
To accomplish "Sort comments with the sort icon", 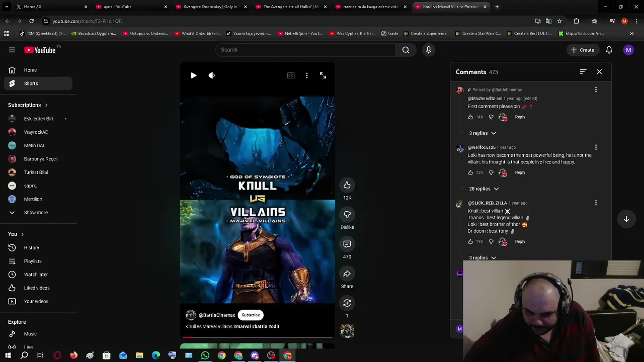I will (583, 72).
